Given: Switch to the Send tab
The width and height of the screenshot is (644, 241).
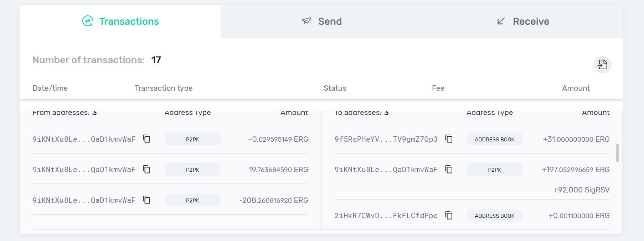Looking at the screenshot, I should 321,21.
